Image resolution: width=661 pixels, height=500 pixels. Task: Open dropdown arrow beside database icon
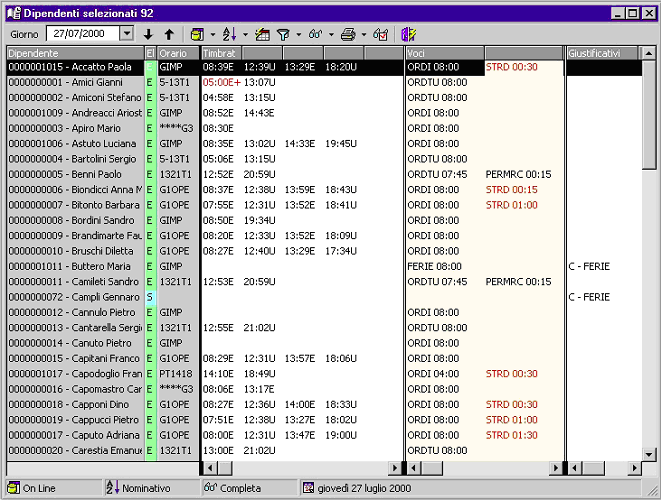tap(213, 35)
